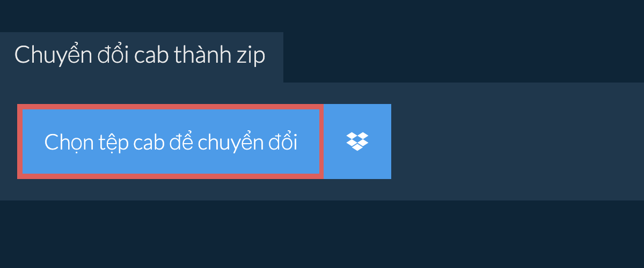The image size is (644, 268).
Task: Select the red-outlined file chooser button
Action: point(171,142)
